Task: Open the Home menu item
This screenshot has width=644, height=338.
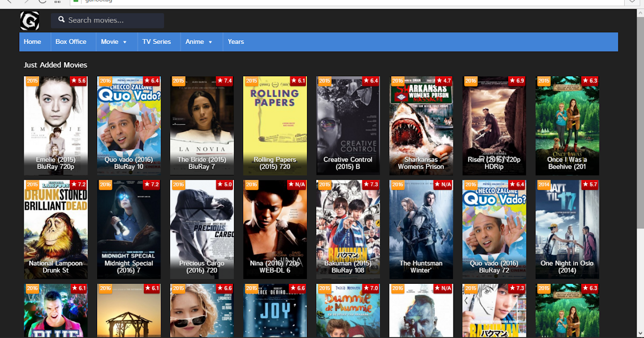Action: pos(32,42)
